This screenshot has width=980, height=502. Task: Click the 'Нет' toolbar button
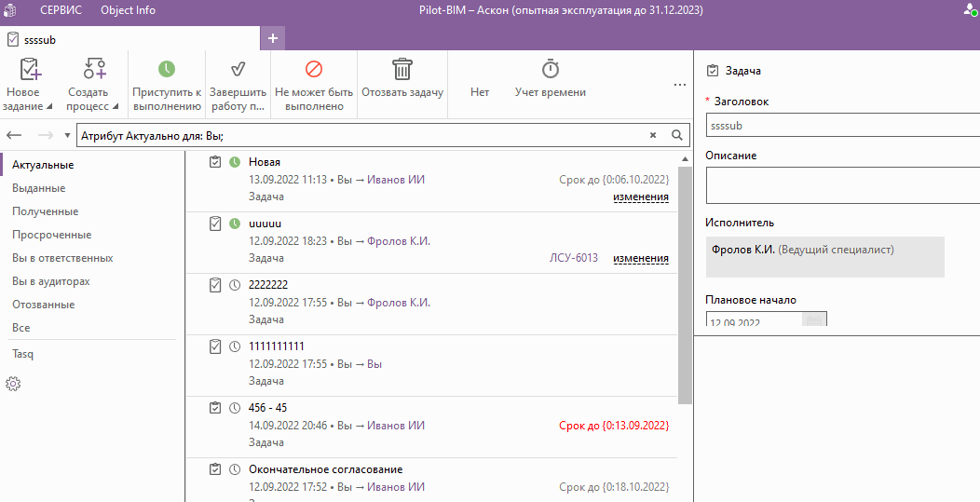[x=480, y=92]
